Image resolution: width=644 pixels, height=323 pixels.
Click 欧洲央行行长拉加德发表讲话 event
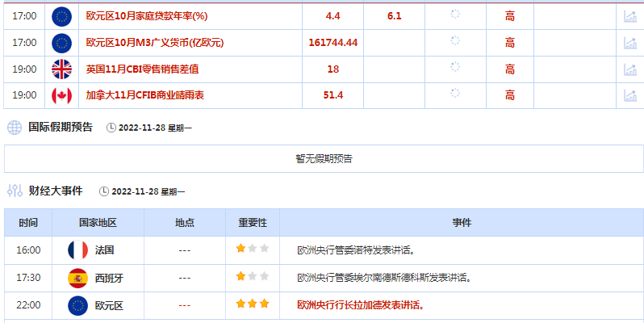[360, 305]
